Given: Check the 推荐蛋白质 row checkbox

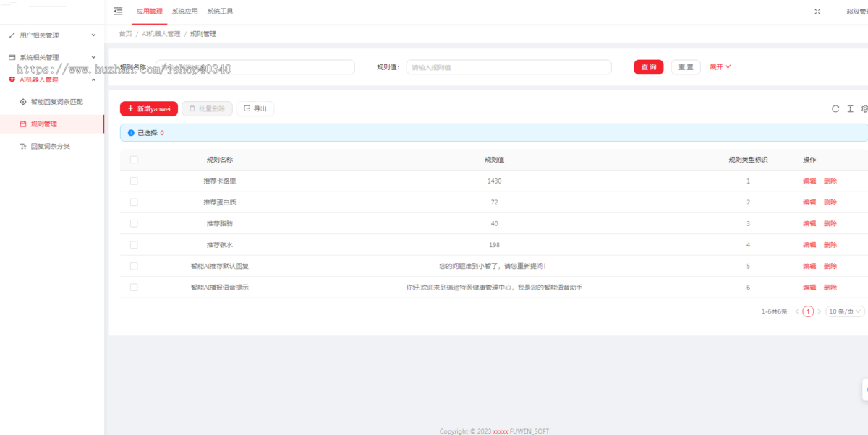Looking at the screenshot, I should (134, 202).
